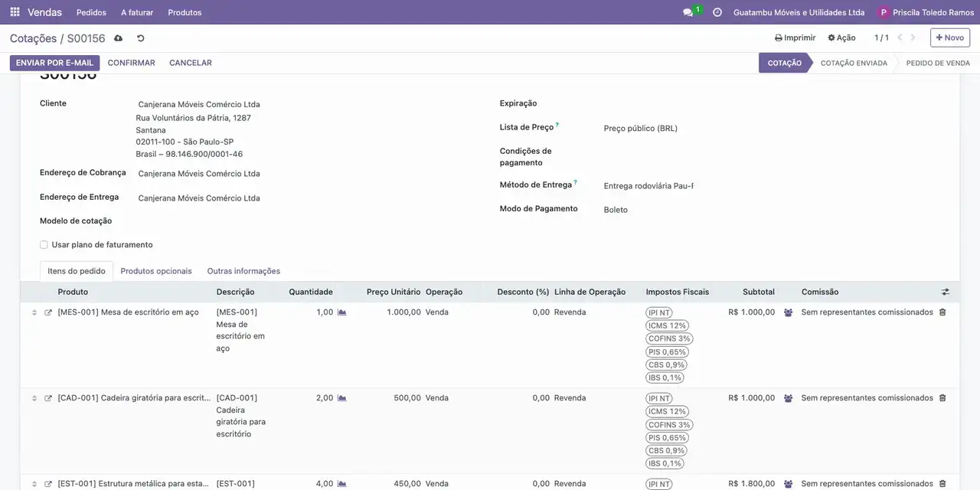Select Cotação Enviada status stage
980x490 pixels.
[x=854, y=63]
